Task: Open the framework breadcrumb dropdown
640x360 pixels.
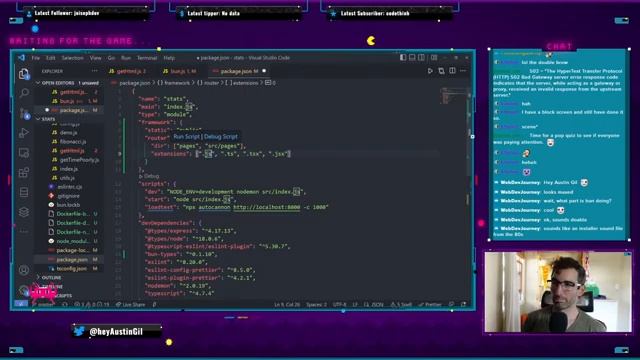Action: pos(174,83)
